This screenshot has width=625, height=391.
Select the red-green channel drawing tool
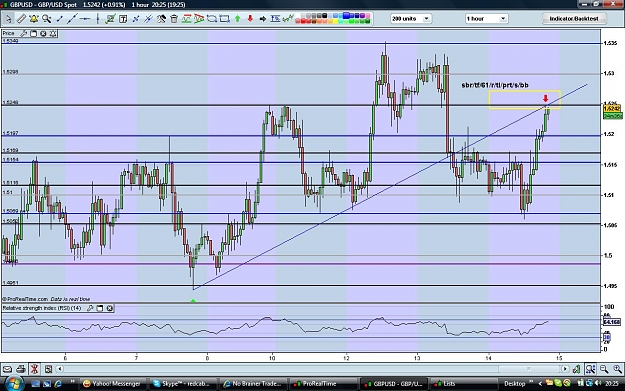187,18
